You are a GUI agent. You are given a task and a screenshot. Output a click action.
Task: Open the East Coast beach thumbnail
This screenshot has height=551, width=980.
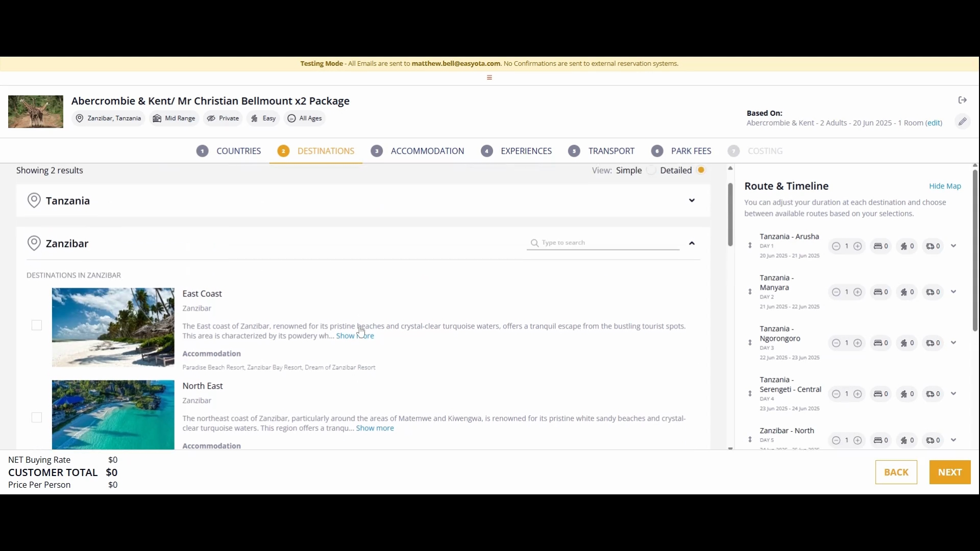113,328
